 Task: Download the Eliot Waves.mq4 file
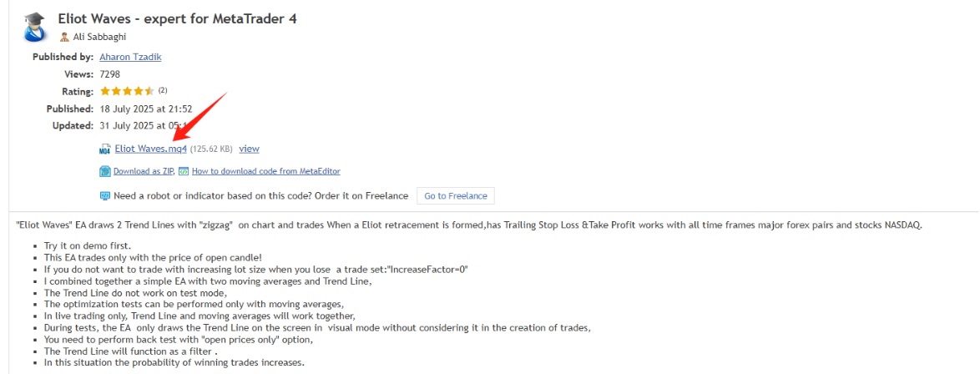point(150,149)
